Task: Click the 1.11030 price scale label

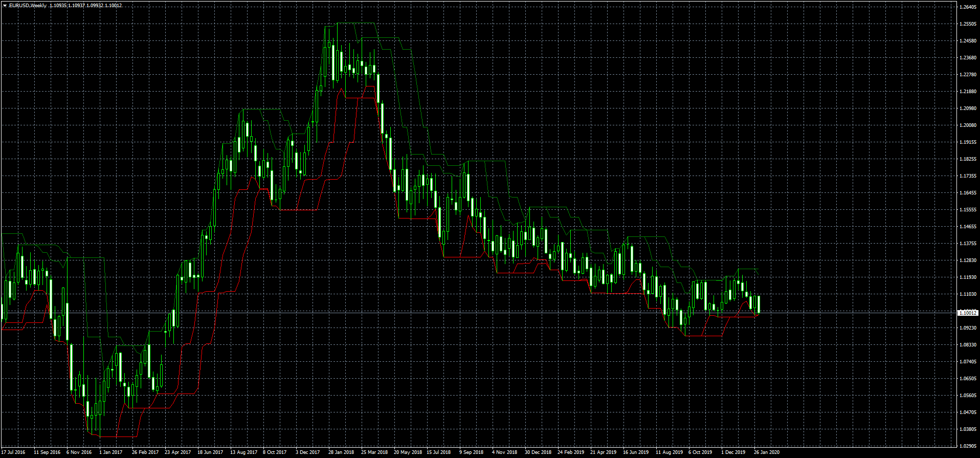Action: (x=968, y=294)
